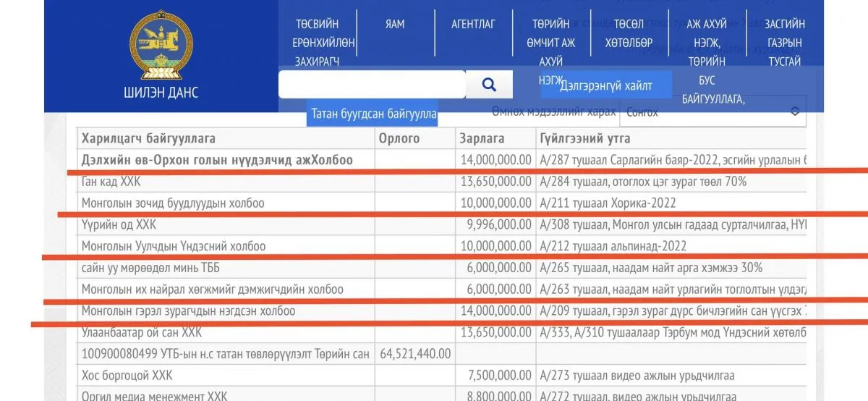
Task: Open Төрийн өмчит аж ахуй нэгж menu
Action: click(x=551, y=52)
